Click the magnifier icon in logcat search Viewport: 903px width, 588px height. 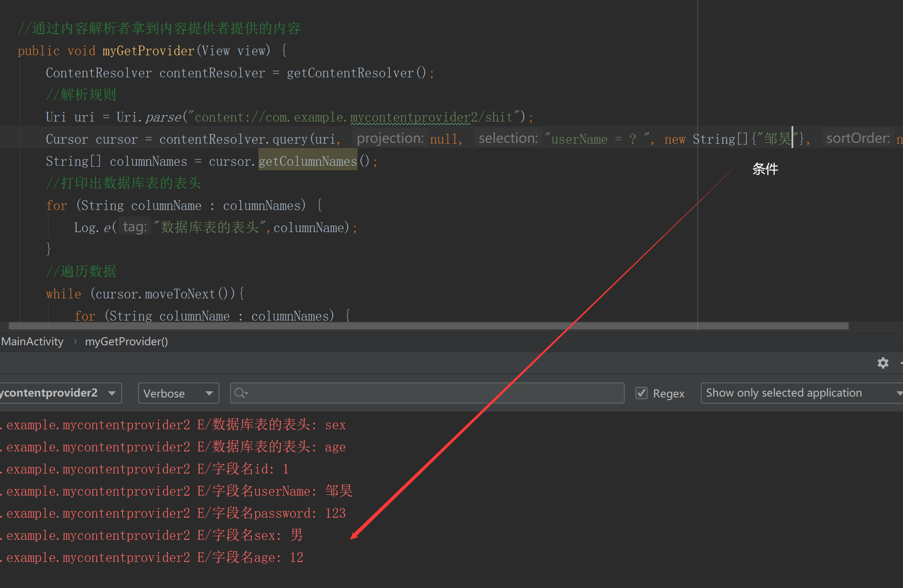(x=240, y=393)
